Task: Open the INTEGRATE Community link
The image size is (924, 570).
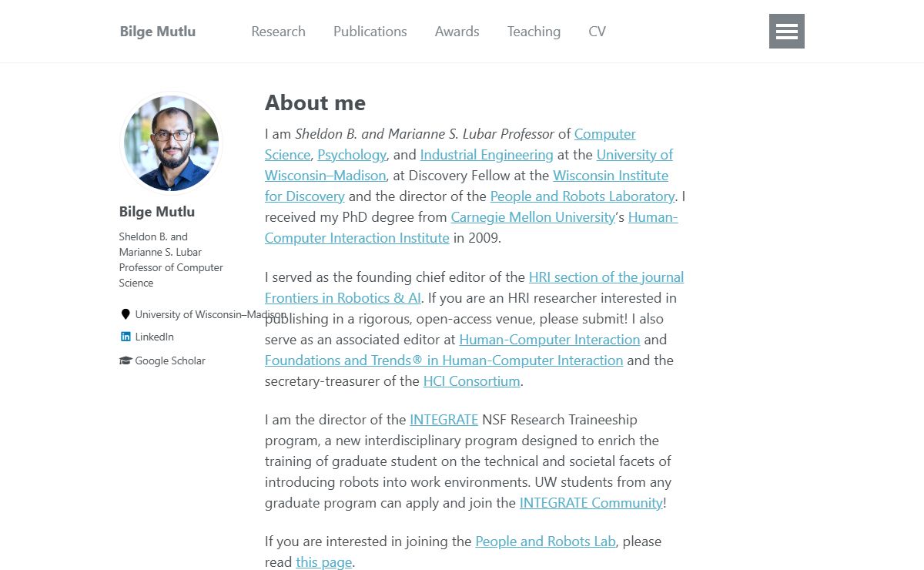Action: pos(591,503)
